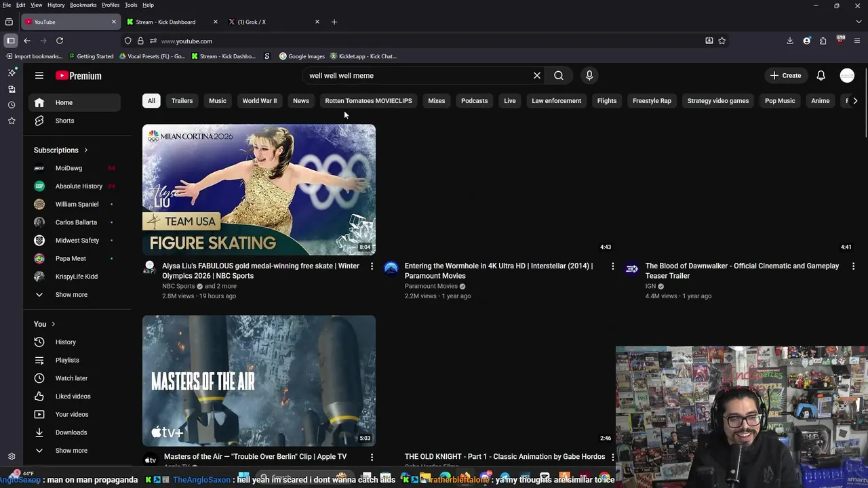Start voice search with the microphone
This screenshot has height=488, width=868.
click(589, 76)
